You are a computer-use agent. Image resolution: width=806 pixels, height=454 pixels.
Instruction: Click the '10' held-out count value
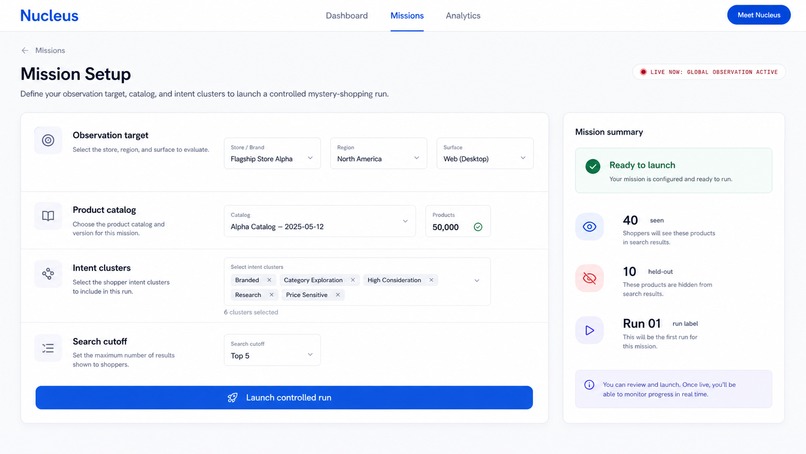[x=630, y=271]
